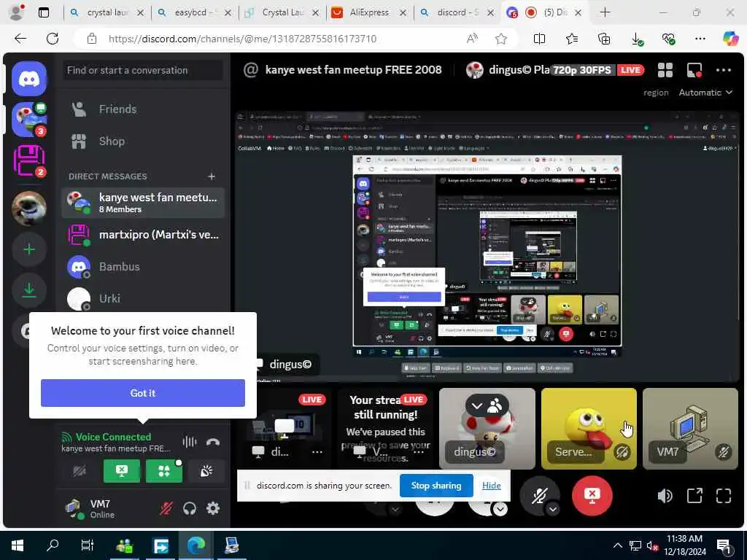
Task: Collapse participants with chevron above dingus tile
Action: 476,405
